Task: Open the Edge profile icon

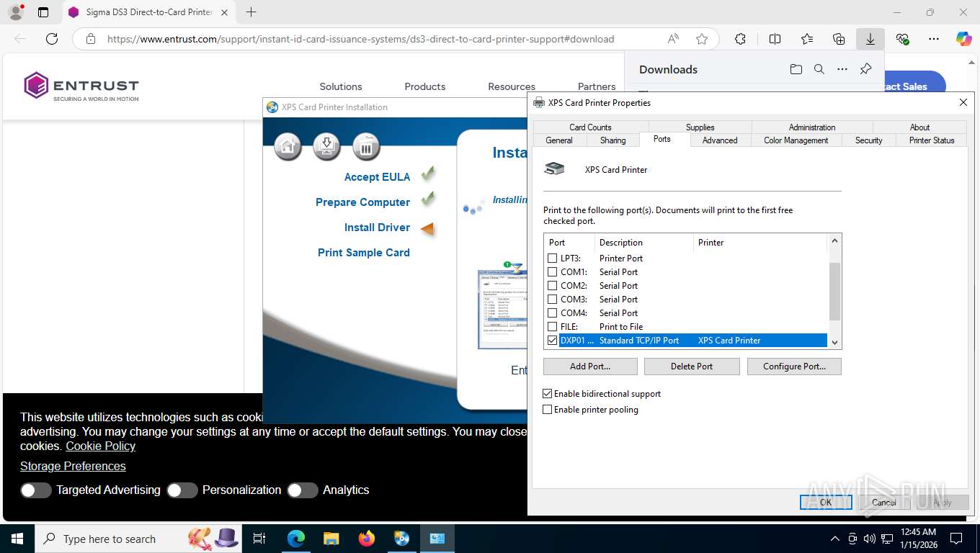Action: (16, 12)
